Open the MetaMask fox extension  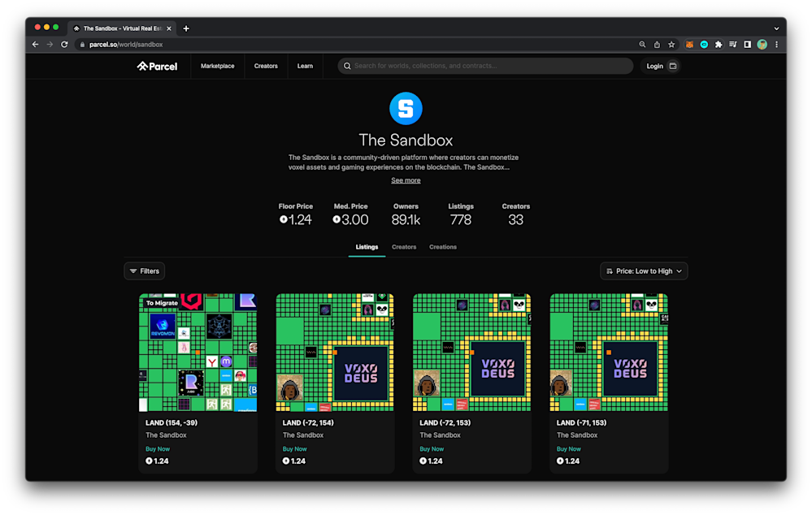689,45
